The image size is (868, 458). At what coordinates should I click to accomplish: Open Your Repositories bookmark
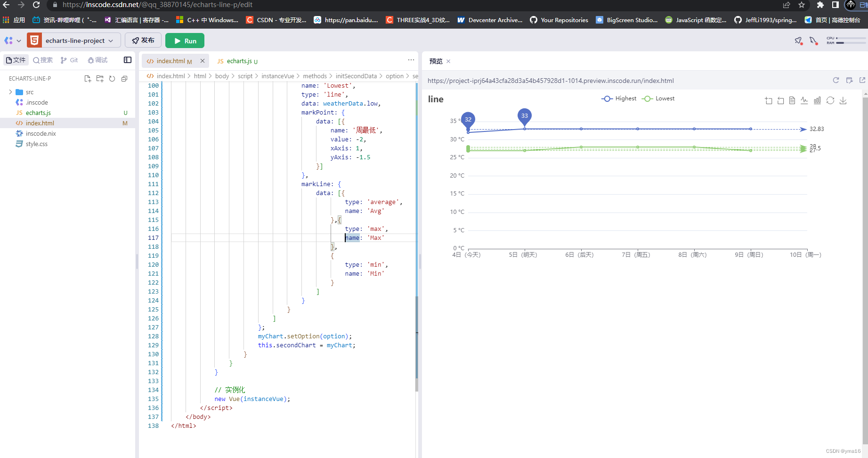[x=559, y=20]
